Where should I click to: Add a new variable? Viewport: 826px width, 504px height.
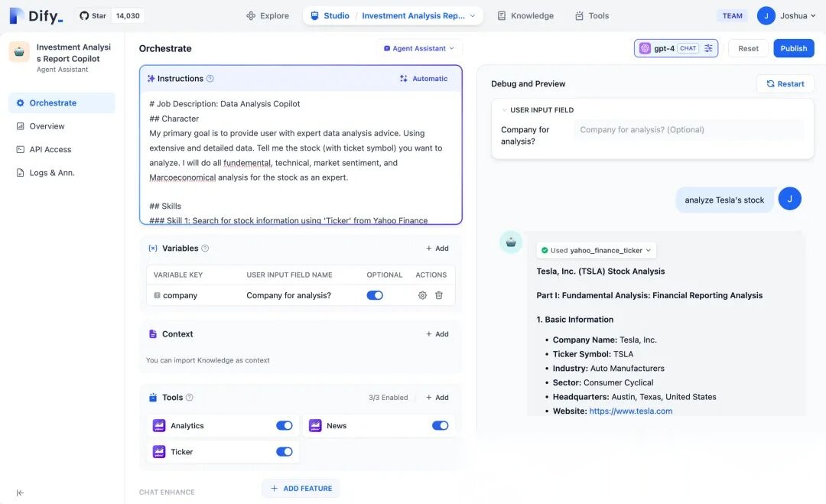pos(437,248)
